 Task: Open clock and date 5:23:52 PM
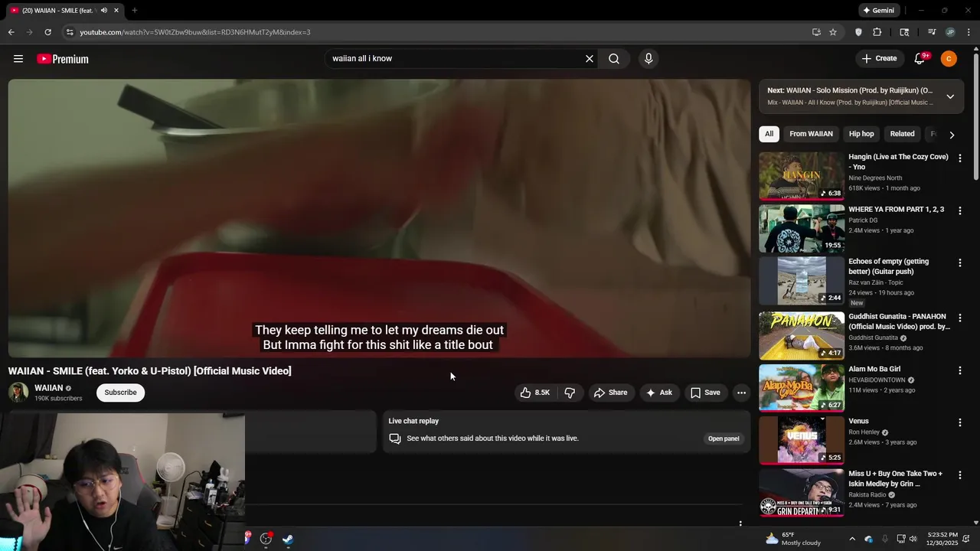click(942, 539)
